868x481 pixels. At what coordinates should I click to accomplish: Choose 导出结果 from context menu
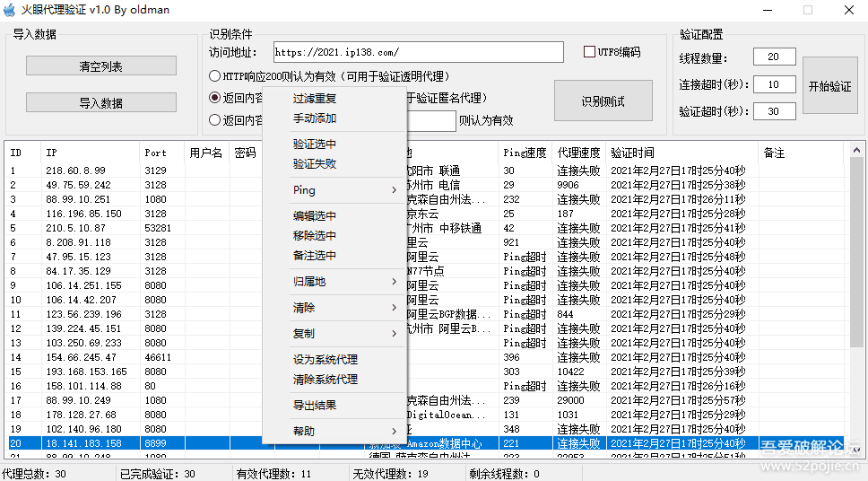(x=315, y=406)
